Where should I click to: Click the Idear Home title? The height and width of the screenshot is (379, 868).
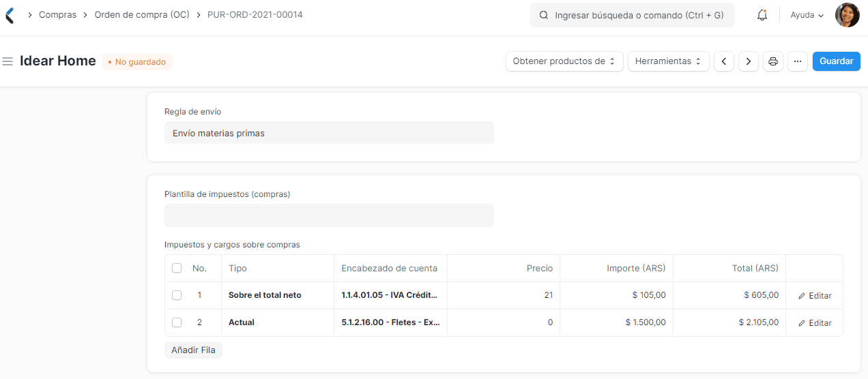(58, 61)
